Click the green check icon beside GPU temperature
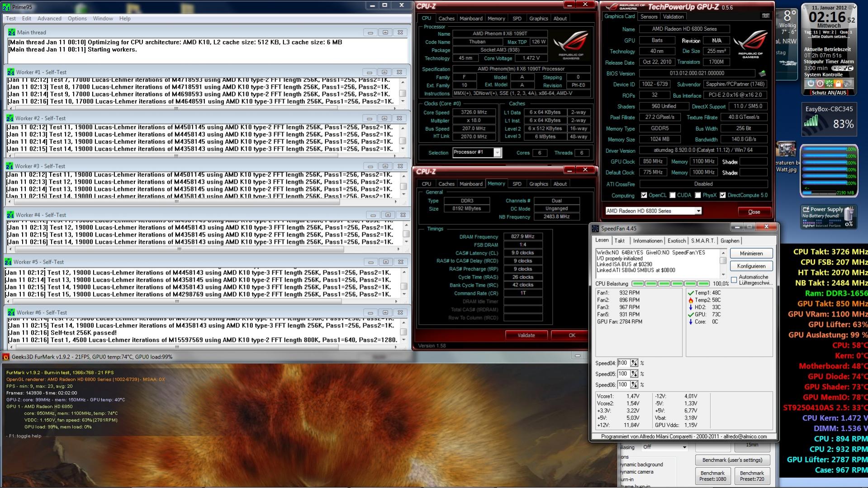The height and width of the screenshot is (488, 868). click(x=691, y=315)
